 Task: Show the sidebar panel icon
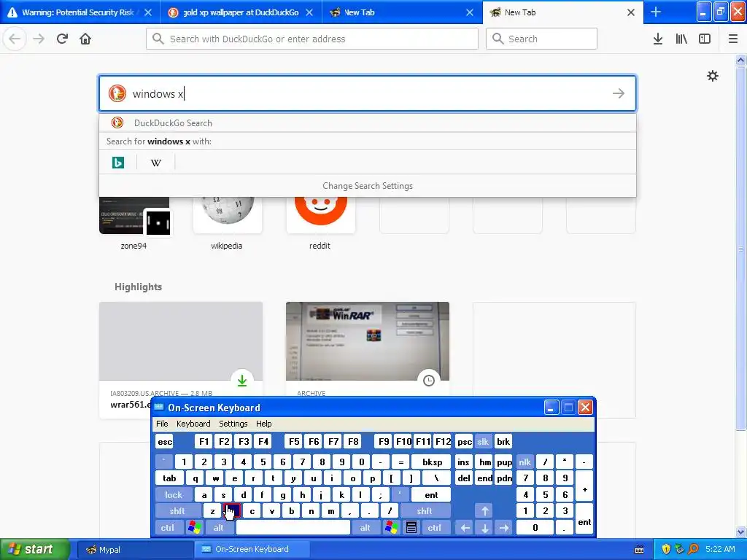coord(705,39)
